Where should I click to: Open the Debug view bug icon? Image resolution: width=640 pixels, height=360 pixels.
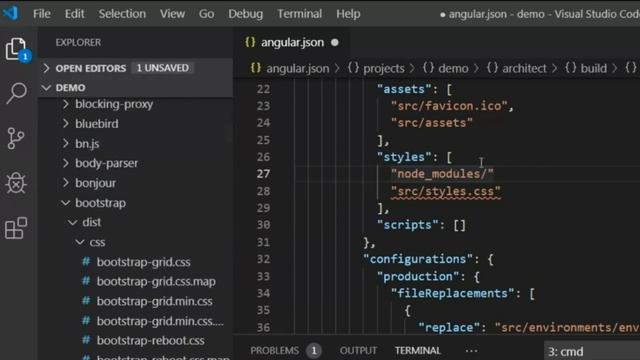[x=16, y=183]
